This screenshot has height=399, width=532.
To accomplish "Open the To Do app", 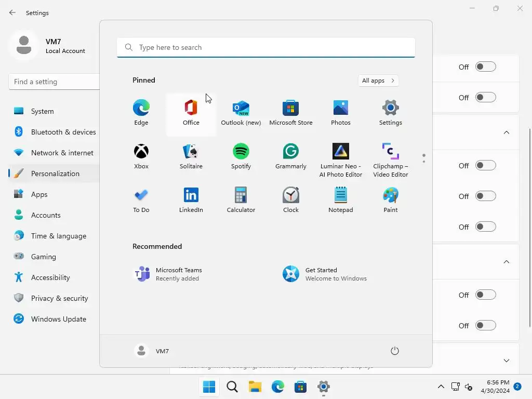I will tap(141, 200).
